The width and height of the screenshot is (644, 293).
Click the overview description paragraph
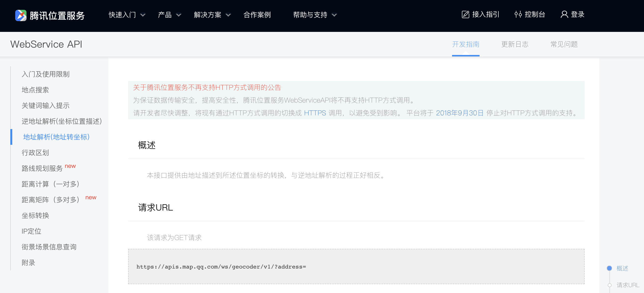tap(267, 175)
